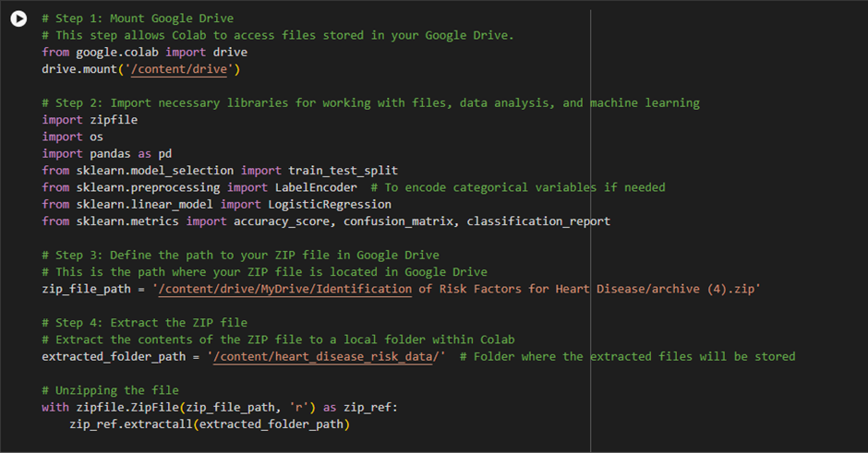Screen dimensions: 868x453
Task: Click '# To encode categorical variables' comment
Action: click(518, 187)
